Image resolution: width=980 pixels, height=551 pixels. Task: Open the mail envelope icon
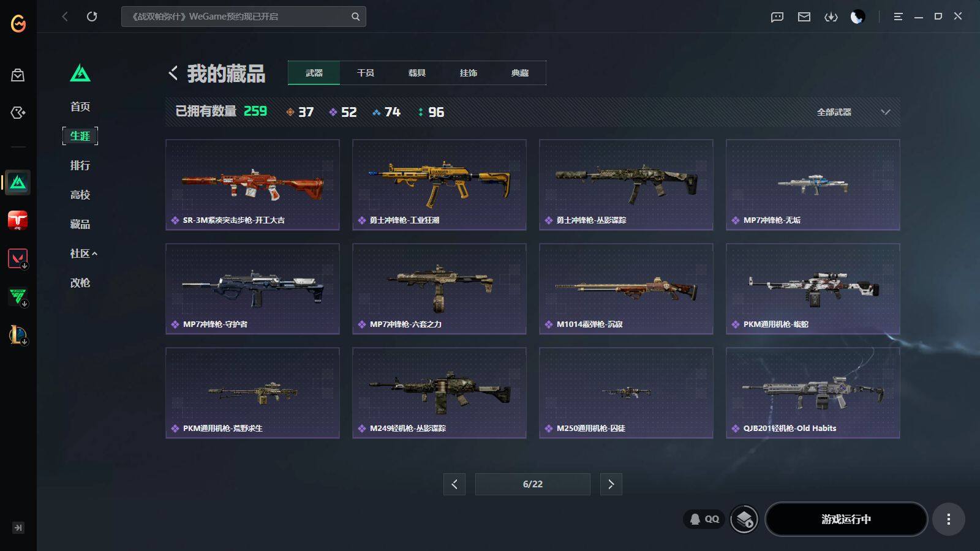[804, 17]
